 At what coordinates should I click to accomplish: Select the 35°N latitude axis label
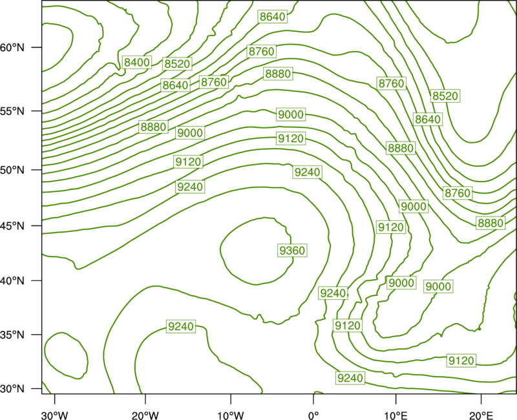point(12,335)
